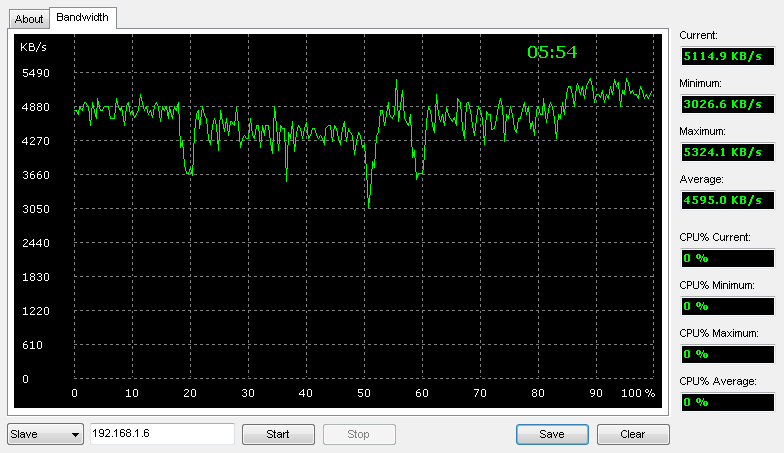
Task: Click the CPU% Current value box
Action: click(x=728, y=258)
